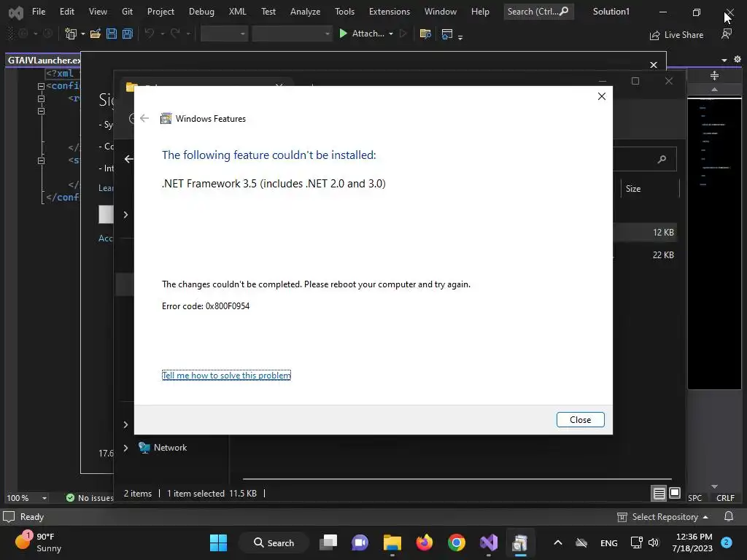747x560 pixels.
Task: Click the 22 KB file size cell
Action: [x=663, y=254]
